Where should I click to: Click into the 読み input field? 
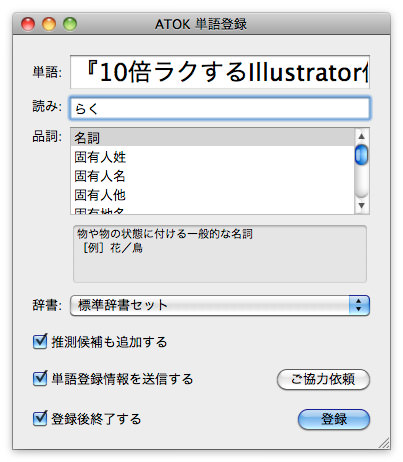[x=220, y=108]
